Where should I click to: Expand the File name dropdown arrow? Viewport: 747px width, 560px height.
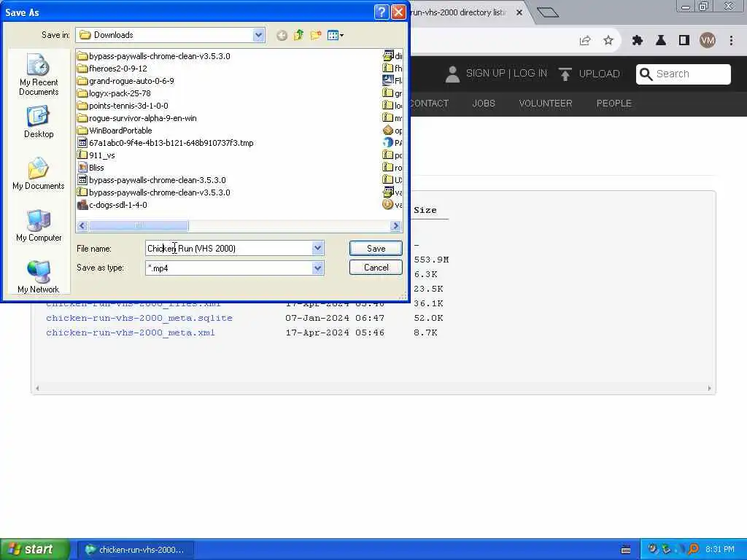click(318, 248)
